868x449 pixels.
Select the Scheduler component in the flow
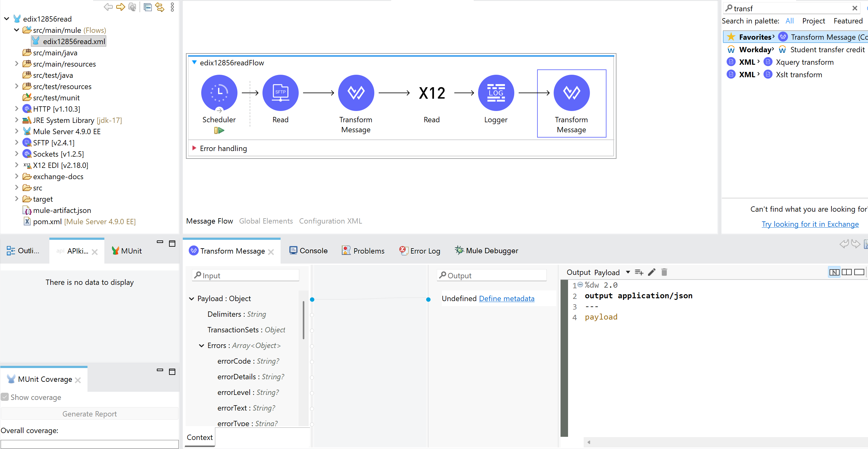(219, 93)
